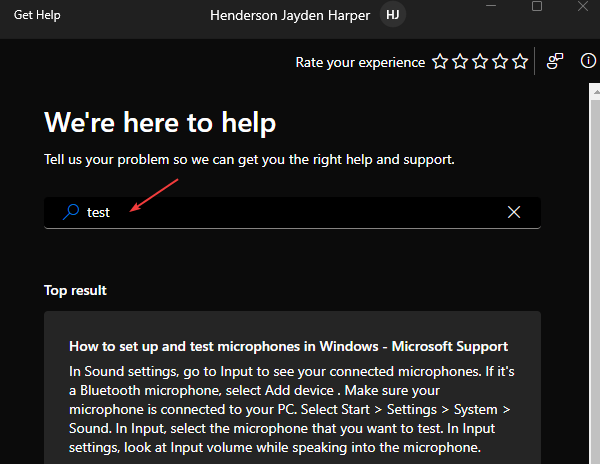Rate your experience five stars
Viewport: 600px width, 464px height.
pos(520,61)
